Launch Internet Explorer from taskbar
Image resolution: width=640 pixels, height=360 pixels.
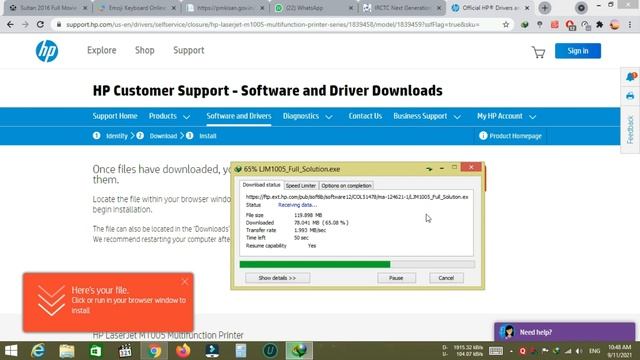pos(38,351)
